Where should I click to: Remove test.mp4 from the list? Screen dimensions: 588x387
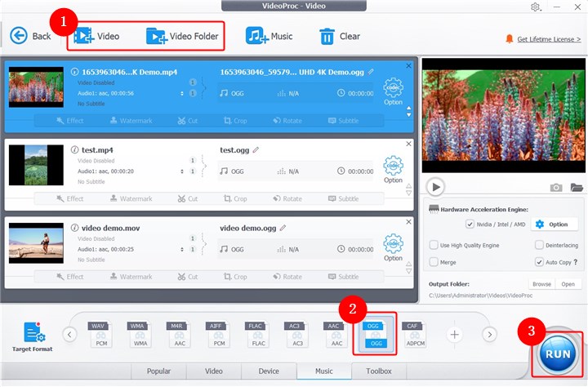pos(409,144)
